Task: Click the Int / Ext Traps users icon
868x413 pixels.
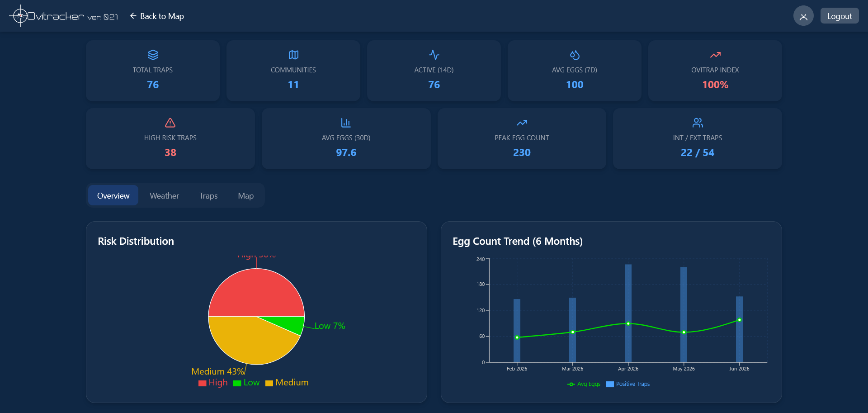Action: pyautogui.click(x=698, y=123)
